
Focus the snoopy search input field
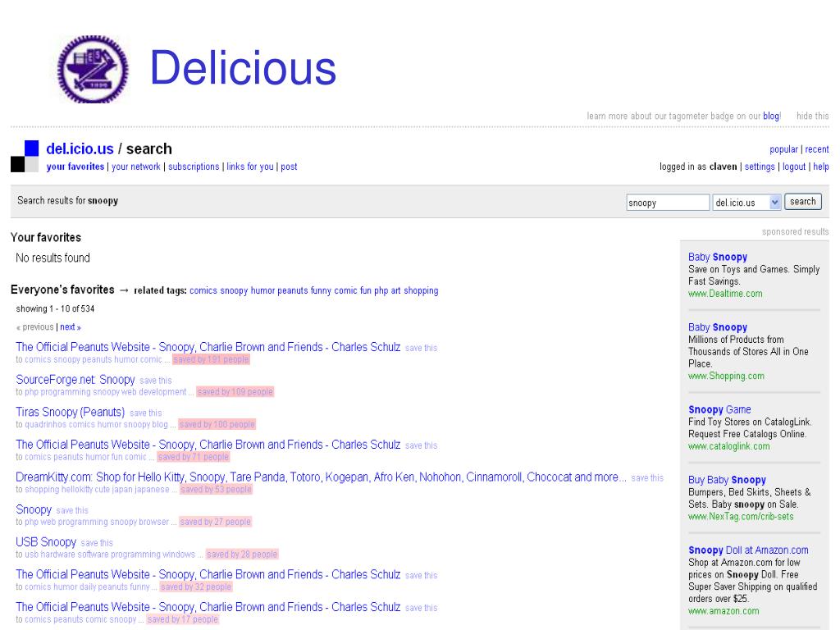668,203
